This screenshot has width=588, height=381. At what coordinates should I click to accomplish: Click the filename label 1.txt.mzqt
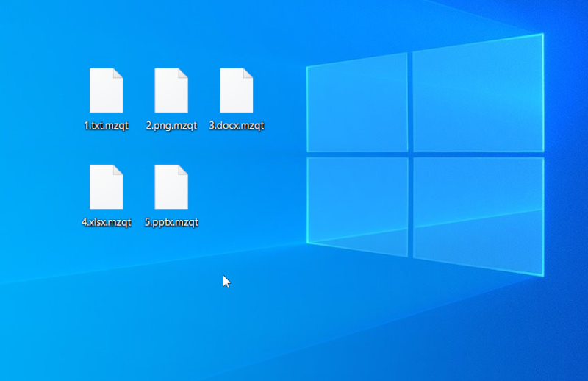point(106,125)
